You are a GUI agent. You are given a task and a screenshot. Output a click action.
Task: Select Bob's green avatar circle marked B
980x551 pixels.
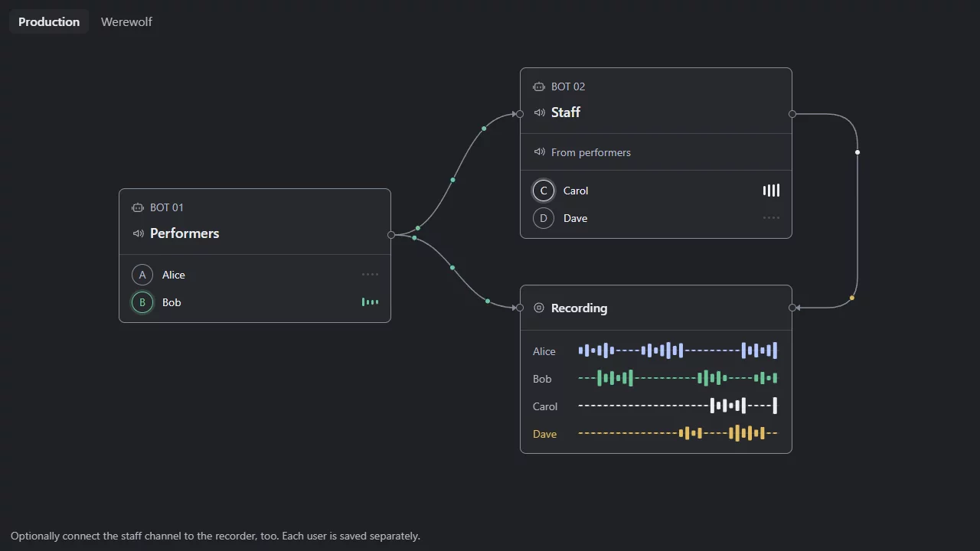[142, 302]
